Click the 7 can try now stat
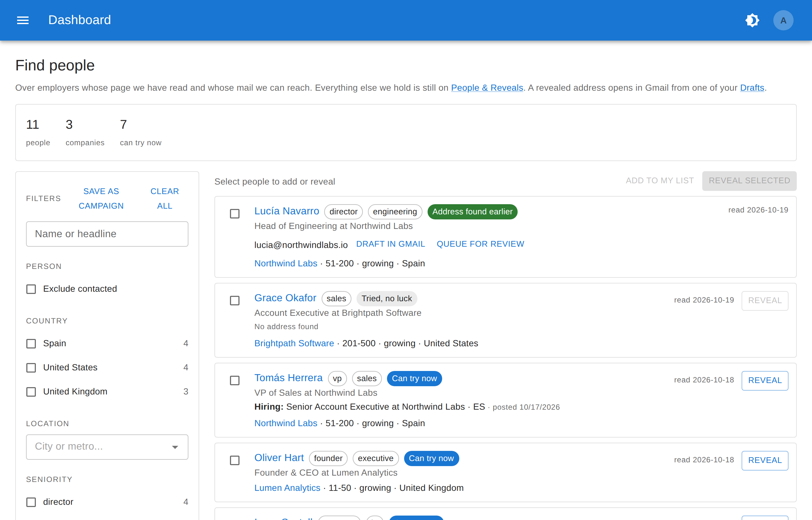This screenshot has height=520, width=812. point(141,132)
